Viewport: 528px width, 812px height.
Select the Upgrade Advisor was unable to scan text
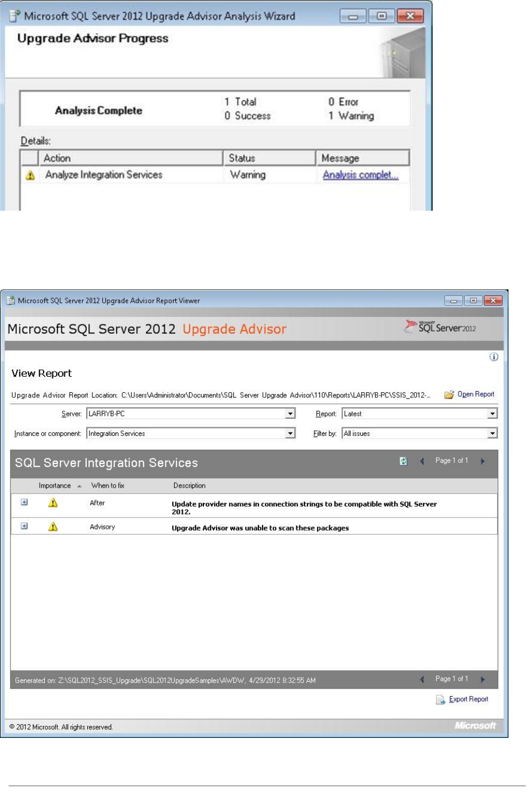(x=260, y=528)
